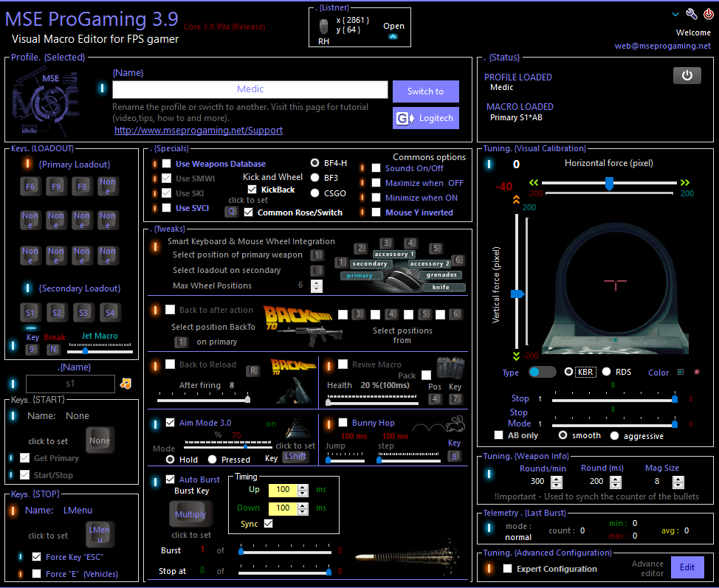719x588 pixels.
Task: Change Mag Size stepper value
Action: [x=678, y=482]
